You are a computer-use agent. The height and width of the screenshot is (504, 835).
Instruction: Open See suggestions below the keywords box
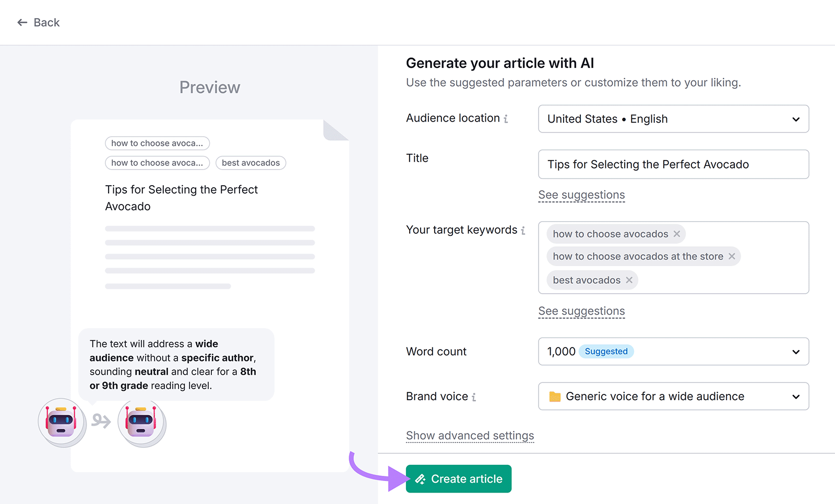tap(581, 311)
